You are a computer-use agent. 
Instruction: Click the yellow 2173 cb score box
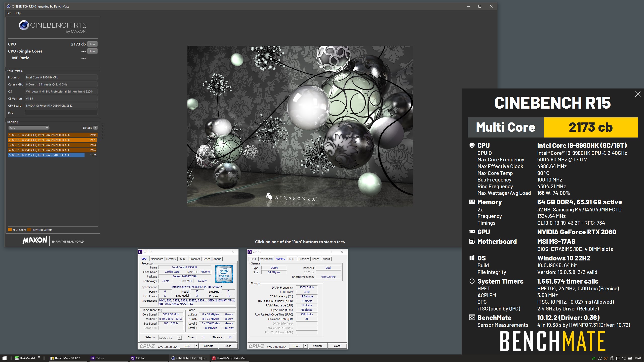pos(591,127)
